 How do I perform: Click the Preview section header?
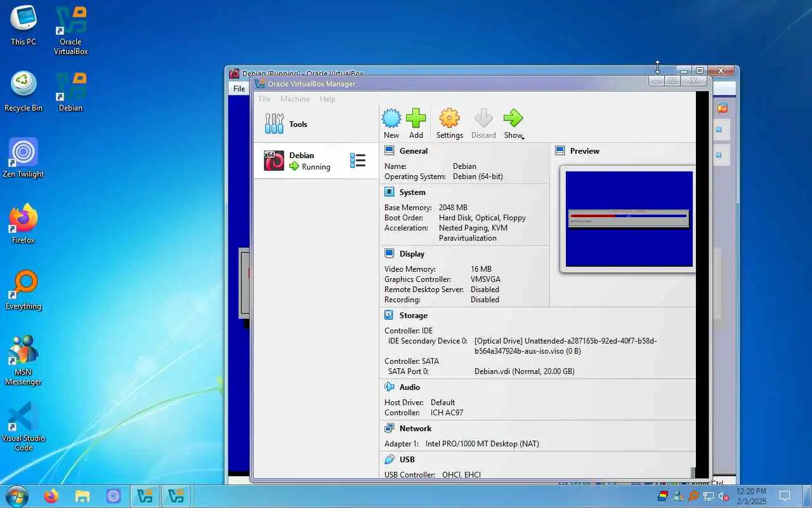click(x=585, y=151)
